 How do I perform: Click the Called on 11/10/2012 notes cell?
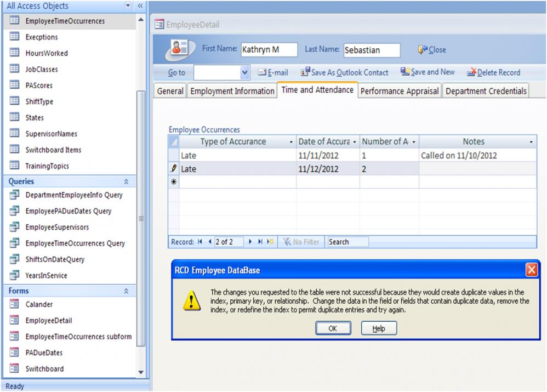478,155
